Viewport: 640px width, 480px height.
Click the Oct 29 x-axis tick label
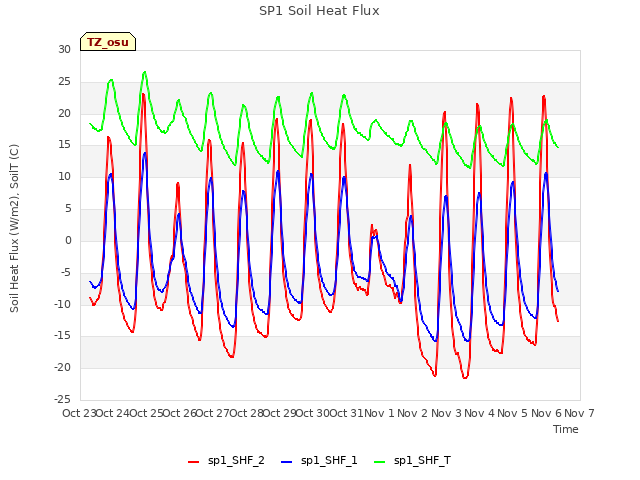pos(279,413)
